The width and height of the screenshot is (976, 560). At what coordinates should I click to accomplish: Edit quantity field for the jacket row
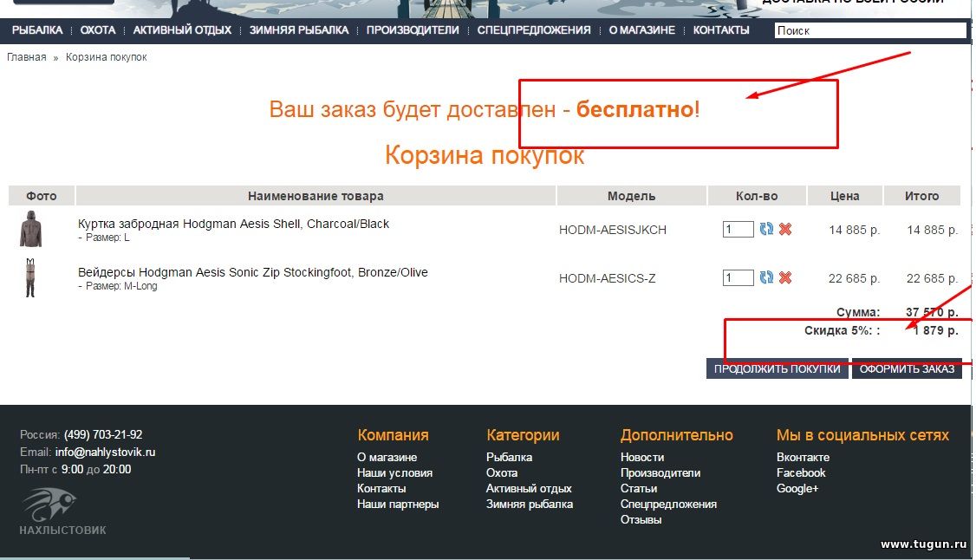(x=739, y=229)
